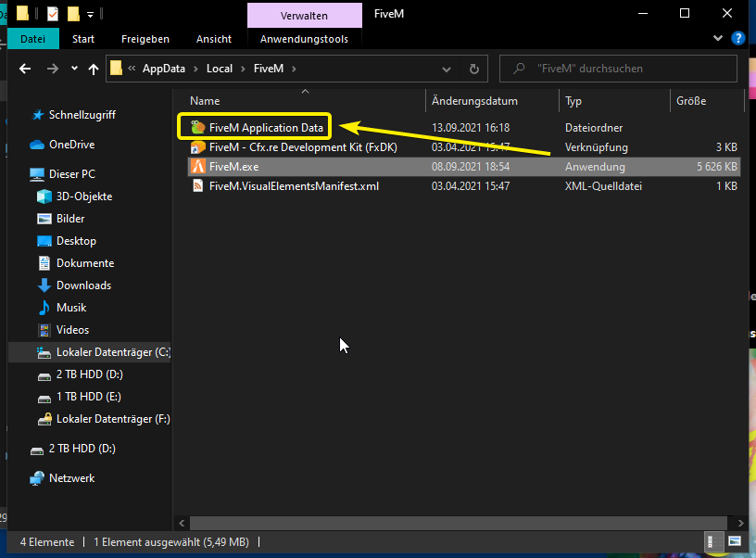756x558 pixels.
Task: Open recent locations dropdown arrow
Action: click(x=72, y=69)
